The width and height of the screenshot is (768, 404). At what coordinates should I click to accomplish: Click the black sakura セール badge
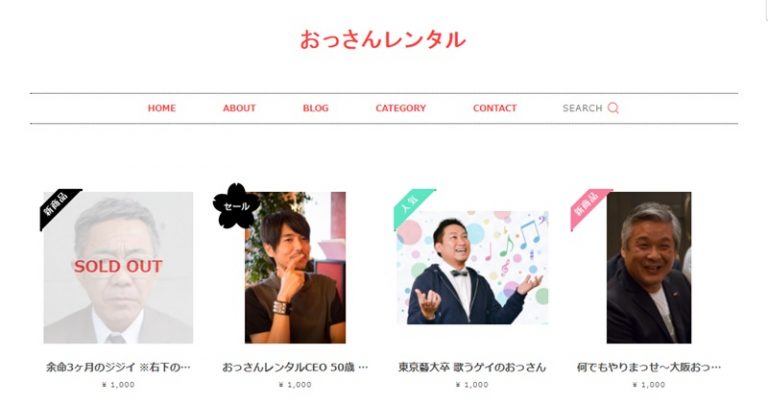click(236, 206)
